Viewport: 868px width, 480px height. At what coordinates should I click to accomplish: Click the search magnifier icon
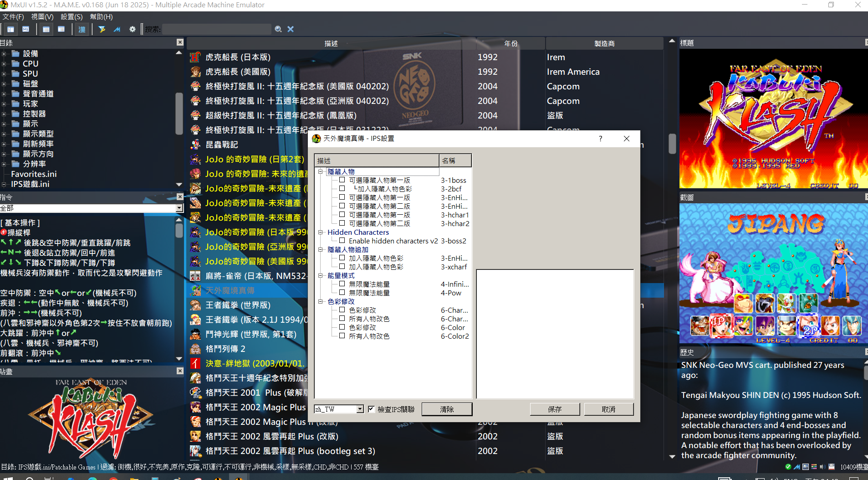278,29
